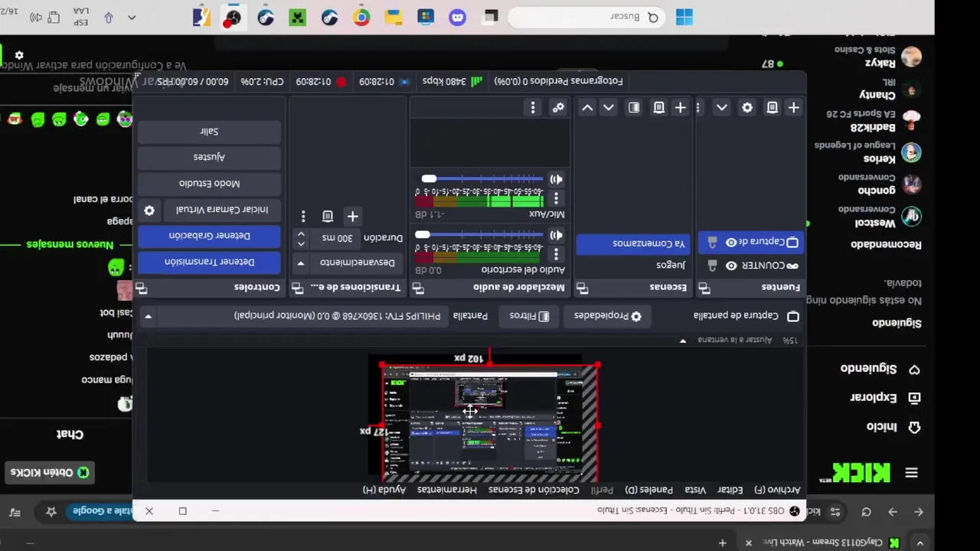Open File Explorer from taskbar
Image resolution: width=980 pixels, height=551 pixels.
pos(394,17)
